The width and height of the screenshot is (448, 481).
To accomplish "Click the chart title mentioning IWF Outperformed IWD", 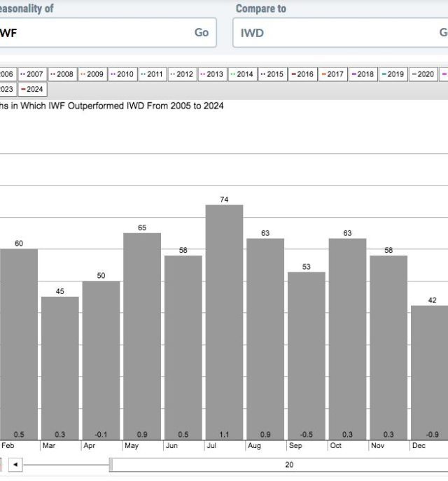I will click(111, 106).
